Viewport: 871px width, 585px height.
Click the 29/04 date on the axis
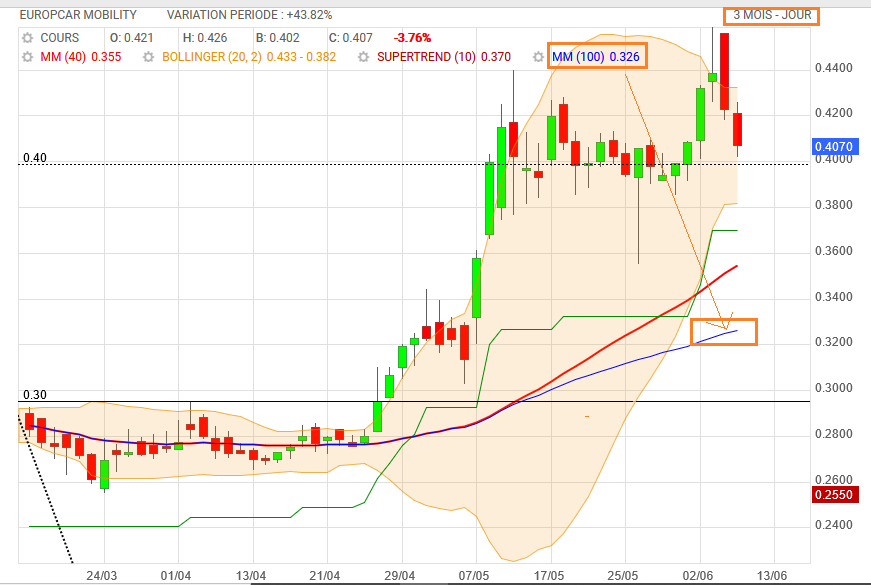(399, 576)
